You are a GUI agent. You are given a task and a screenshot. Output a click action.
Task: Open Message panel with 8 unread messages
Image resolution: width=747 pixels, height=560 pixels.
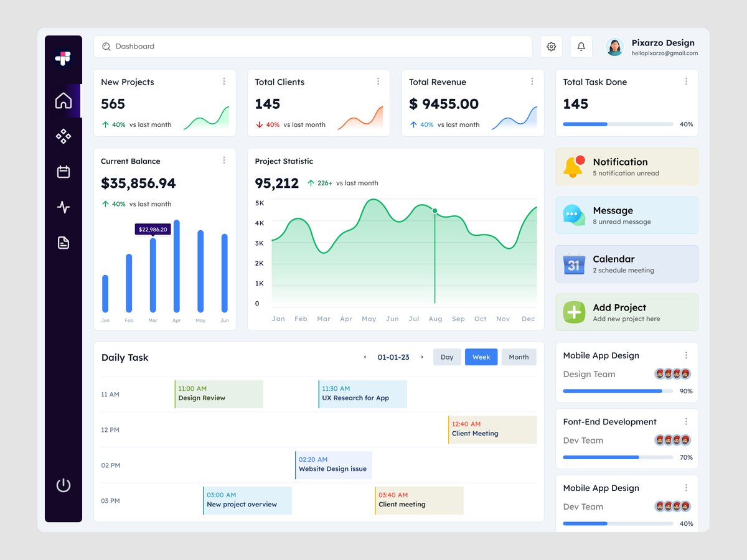click(626, 215)
